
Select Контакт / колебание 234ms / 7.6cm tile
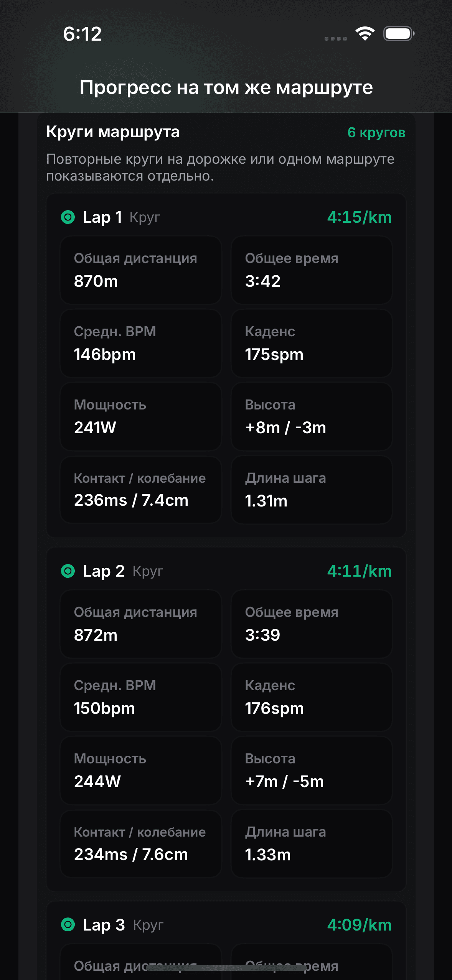coord(141,844)
